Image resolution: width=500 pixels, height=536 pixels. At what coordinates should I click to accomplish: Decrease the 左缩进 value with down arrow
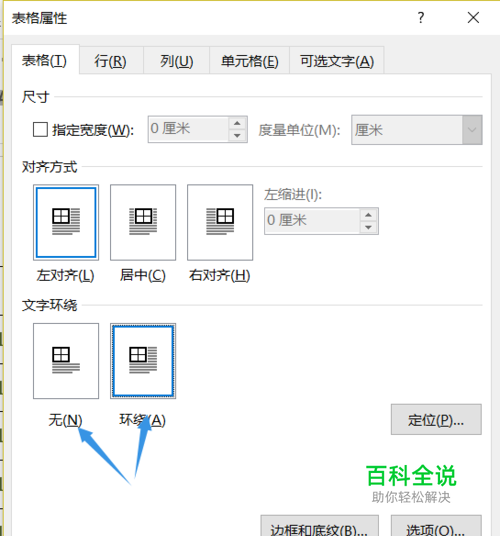tap(368, 227)
